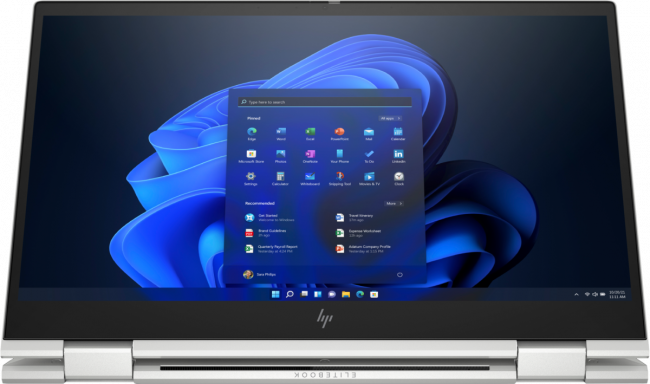Click the All apps button
This screenshot has width=650, height=384.
390,119
